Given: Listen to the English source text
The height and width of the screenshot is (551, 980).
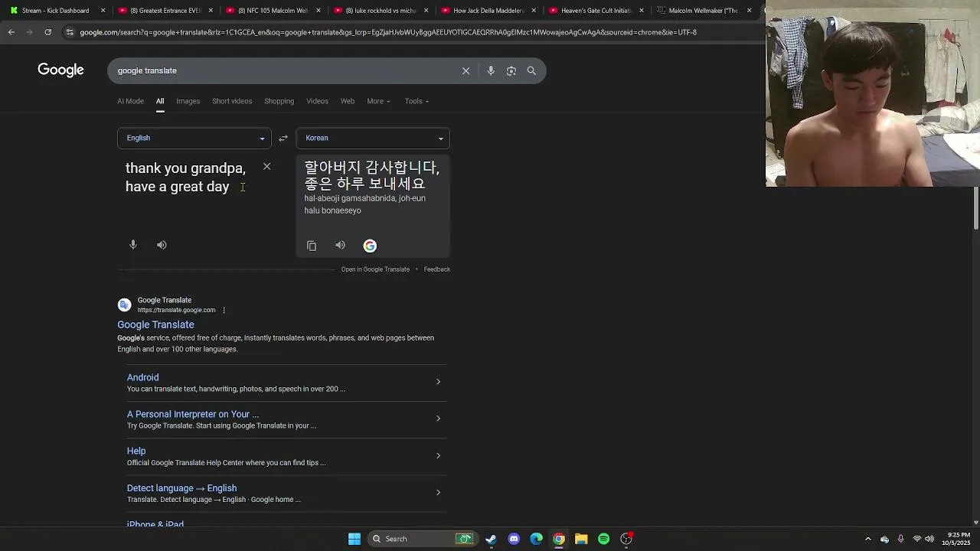Looking at the screenshot, I should (x=162, y=245).
